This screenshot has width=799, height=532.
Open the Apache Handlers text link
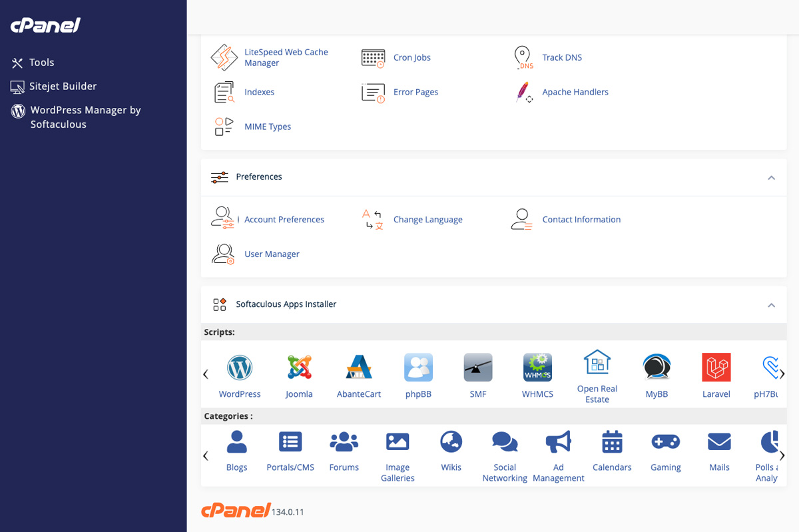575,93
